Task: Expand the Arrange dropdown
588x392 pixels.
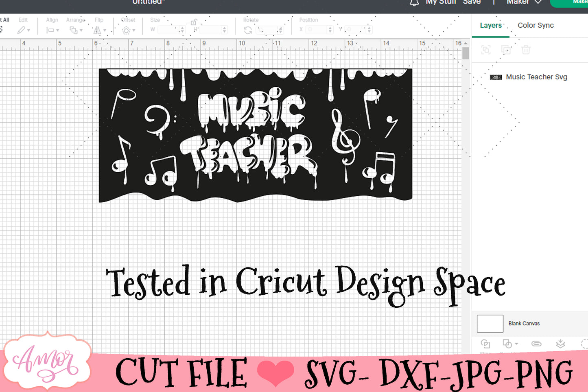Action: pyautogui.click(x=76, y=30)
